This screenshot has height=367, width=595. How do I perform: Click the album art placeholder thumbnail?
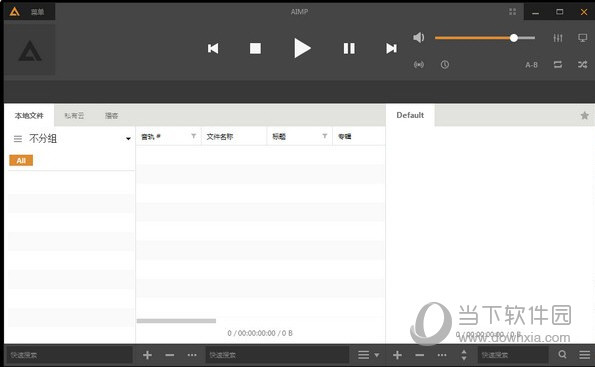(x=30, y=50)
